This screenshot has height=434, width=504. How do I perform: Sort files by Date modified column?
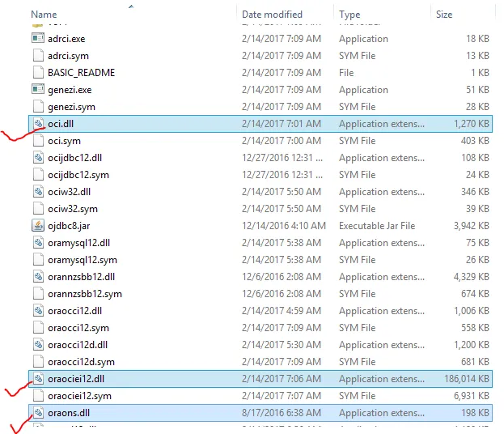point(272,15)
